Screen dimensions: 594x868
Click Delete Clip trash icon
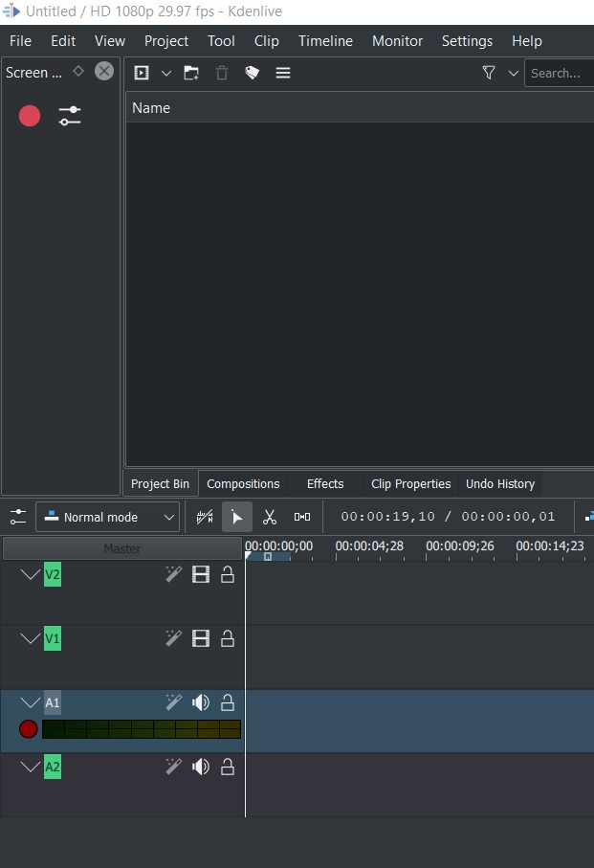coord(222,73)
